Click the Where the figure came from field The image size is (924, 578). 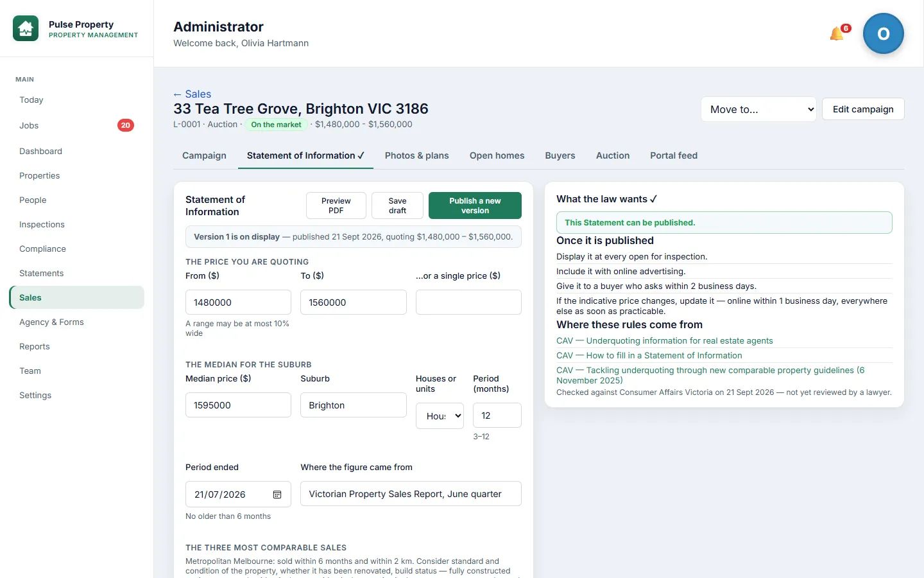point(411,494)
